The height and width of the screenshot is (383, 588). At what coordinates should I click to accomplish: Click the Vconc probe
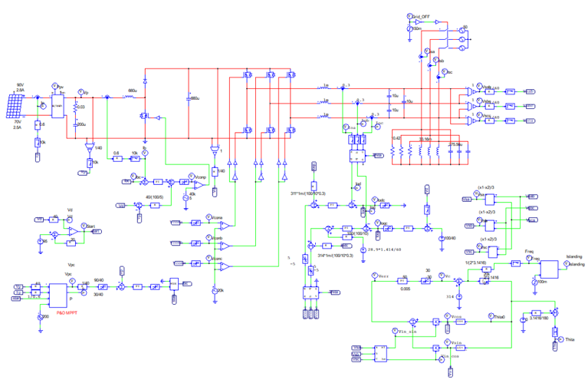[209, 258]
